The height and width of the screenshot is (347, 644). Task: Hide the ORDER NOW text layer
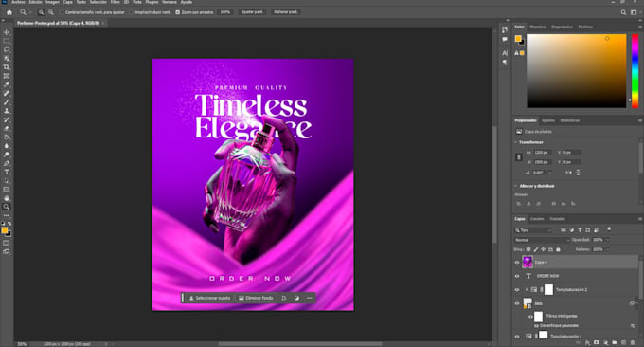click(x=517, y=276)
